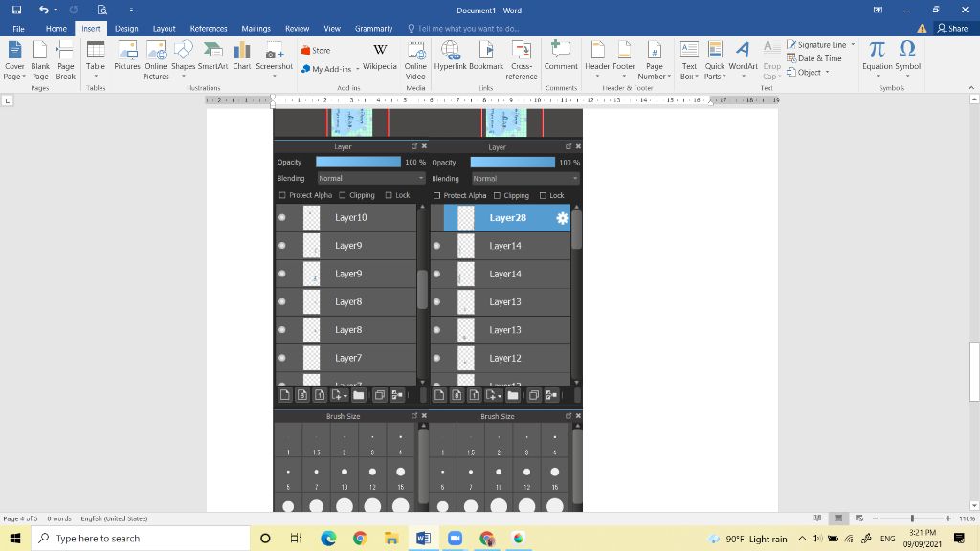980x551 pixels.
Task: Open Print Preview from quick access toolbar
Action: 101,10
